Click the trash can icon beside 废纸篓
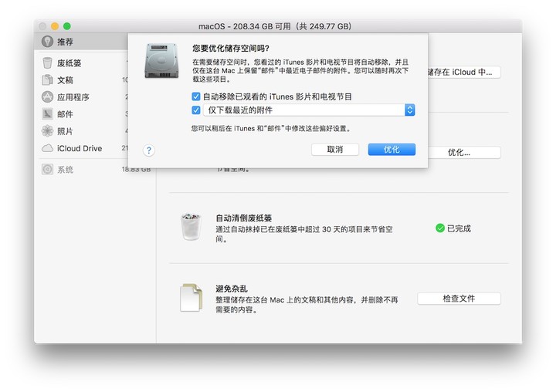Image resolution: width=556 pixels, height=392 pixels. pyautogui.click(x=48, y=63)
